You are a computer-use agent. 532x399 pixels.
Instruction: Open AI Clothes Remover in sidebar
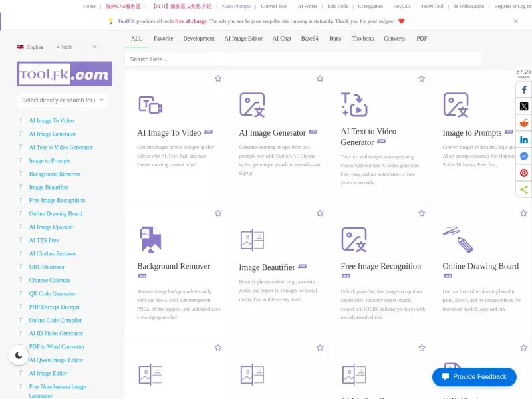point(53,253)
